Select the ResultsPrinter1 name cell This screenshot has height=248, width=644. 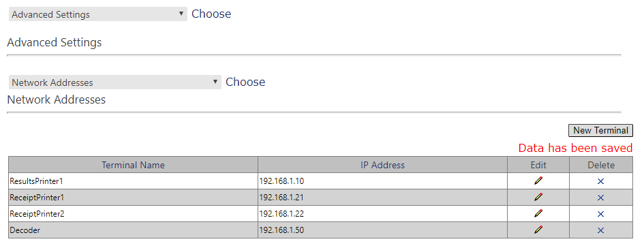pyautogui.click(x=133, y=181)
